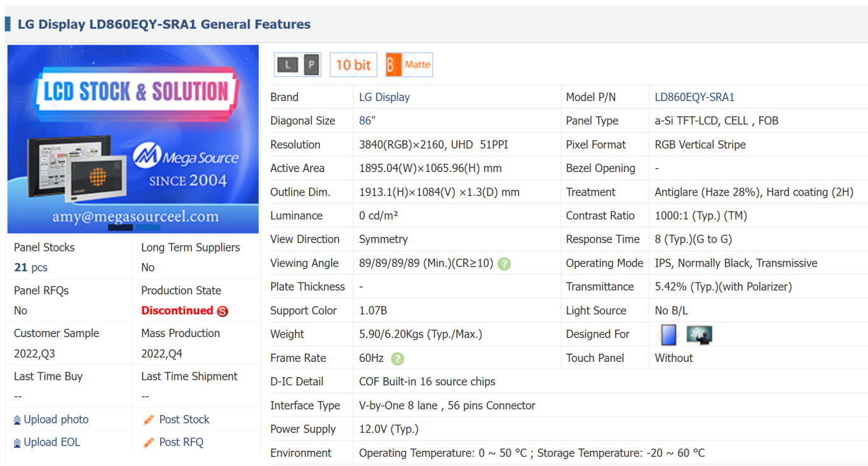Click the light source value No B/L

(672, 311)
